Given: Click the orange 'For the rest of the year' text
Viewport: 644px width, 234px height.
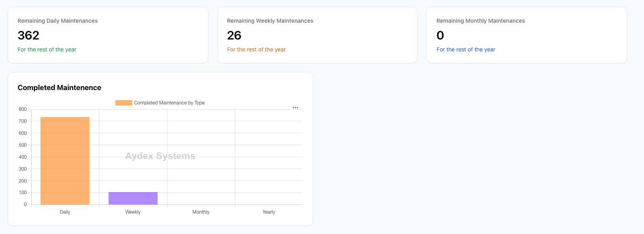Looking at the screenshot, I should [256, 49].
